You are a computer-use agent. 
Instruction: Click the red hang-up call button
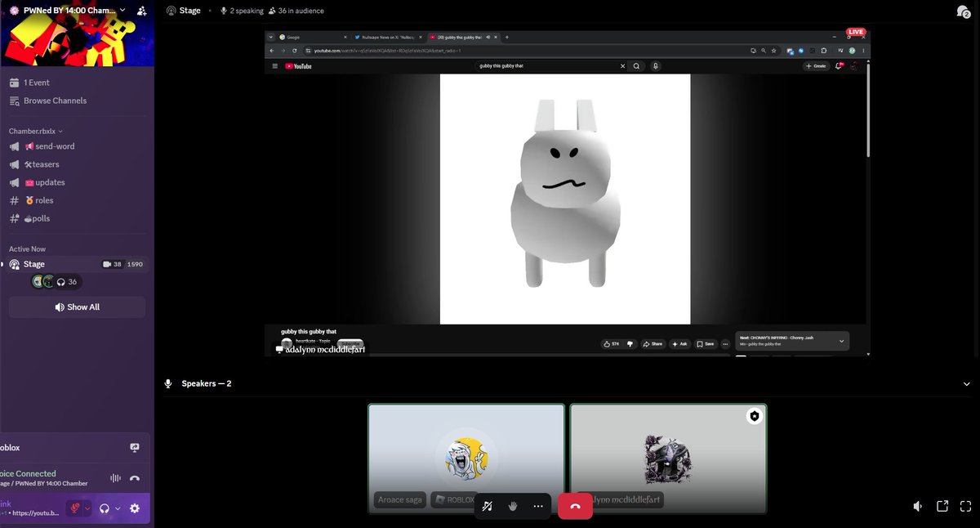575,506
